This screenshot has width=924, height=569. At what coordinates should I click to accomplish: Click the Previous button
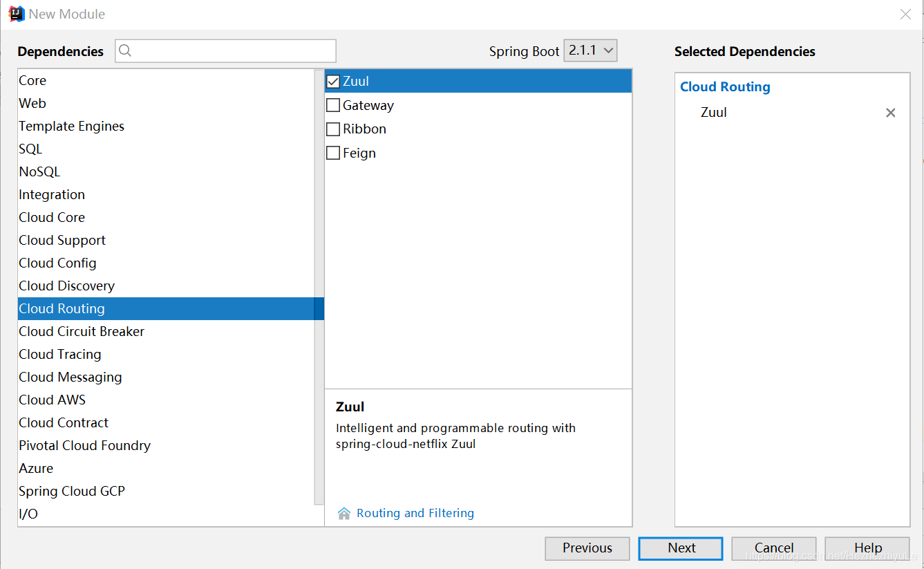click(587, 548)
